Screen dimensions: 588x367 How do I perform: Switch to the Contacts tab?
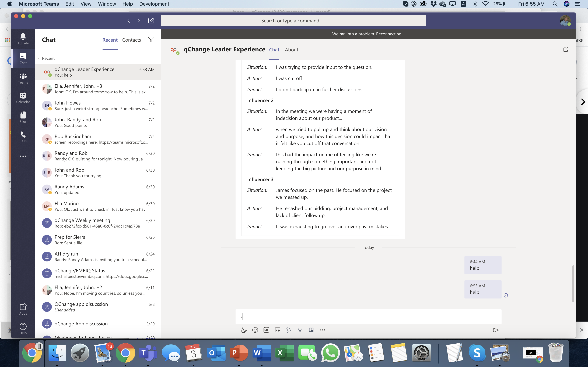[x=131, y=40]
